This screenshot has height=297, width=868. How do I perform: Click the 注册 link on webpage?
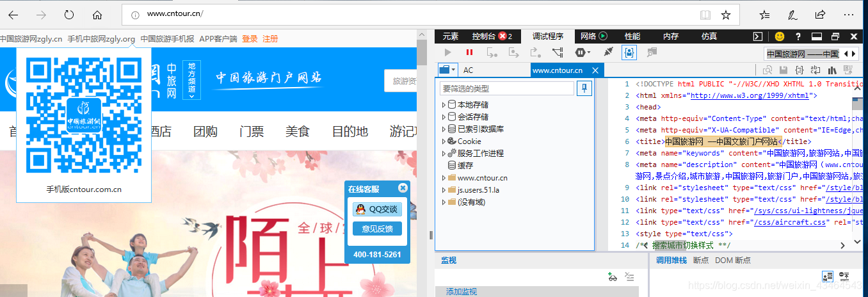click(270, 39)
